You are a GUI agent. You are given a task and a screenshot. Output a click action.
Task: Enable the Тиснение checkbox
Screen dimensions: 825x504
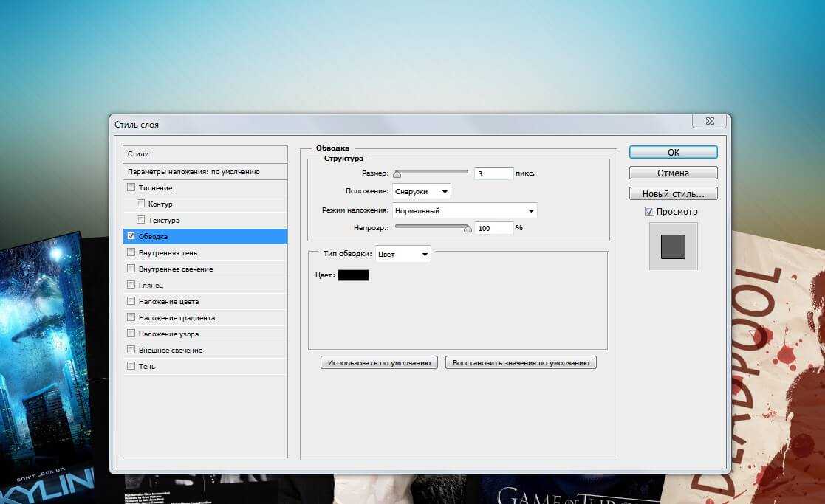click(x=131, y=187)
